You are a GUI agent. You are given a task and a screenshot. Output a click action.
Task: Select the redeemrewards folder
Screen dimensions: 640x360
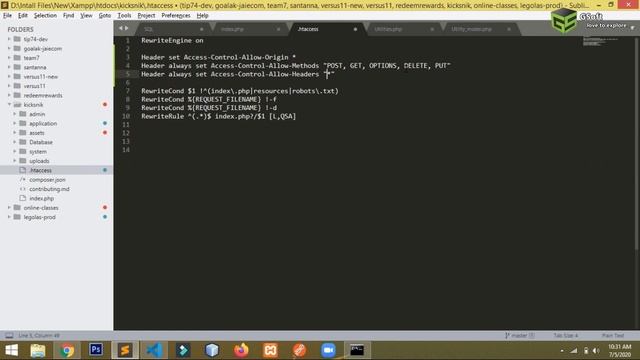coord(43,96)
